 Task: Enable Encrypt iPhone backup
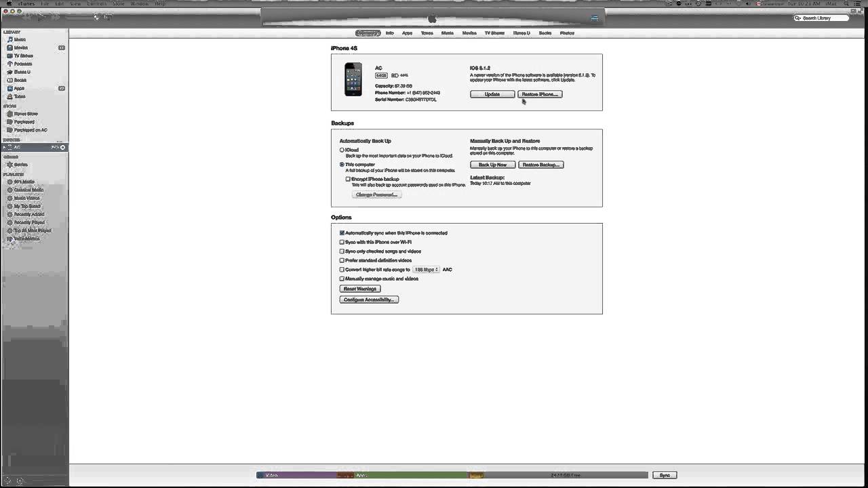tap(348, 179)
